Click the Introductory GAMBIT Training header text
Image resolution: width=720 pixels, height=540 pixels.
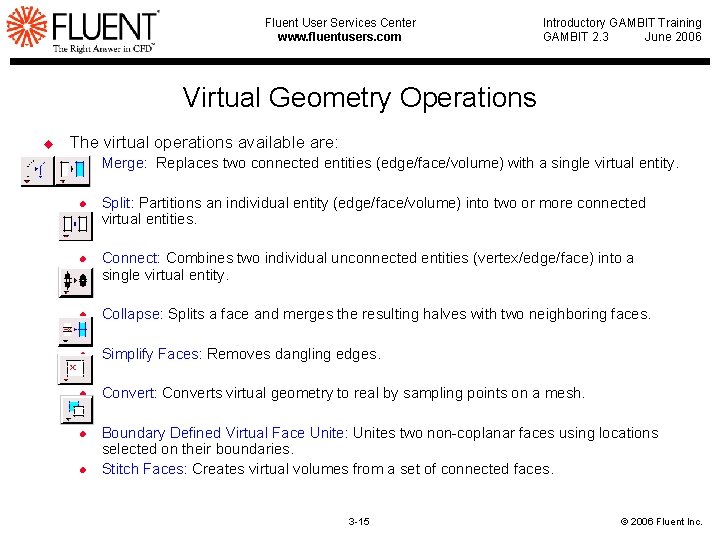click(622, 22)
